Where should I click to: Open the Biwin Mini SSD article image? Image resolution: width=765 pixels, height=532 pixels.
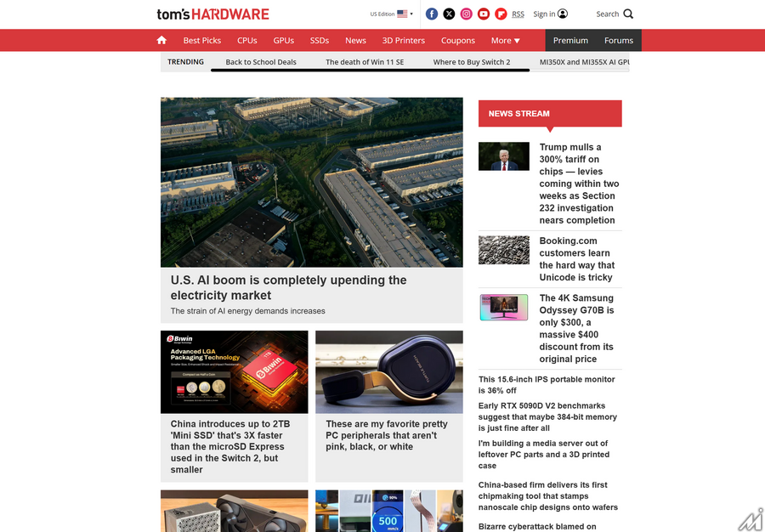235,372
